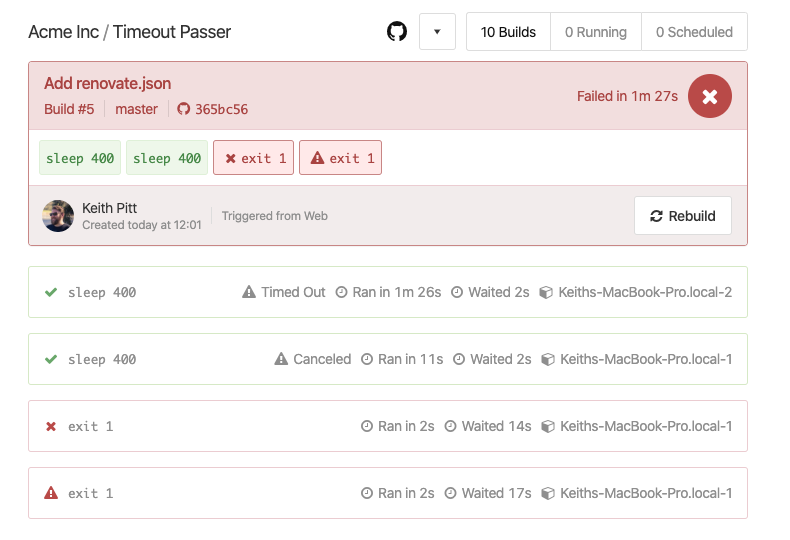Jump to first green sleep 400 step pill
Viewport: 790px width, 540px height.
80,158
